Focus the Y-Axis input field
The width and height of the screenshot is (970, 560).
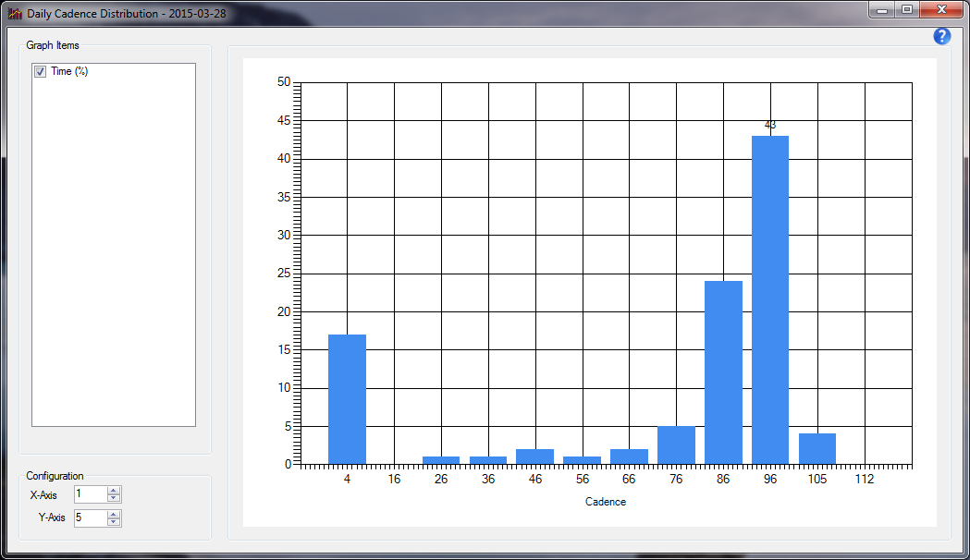(x=90, y=518)
